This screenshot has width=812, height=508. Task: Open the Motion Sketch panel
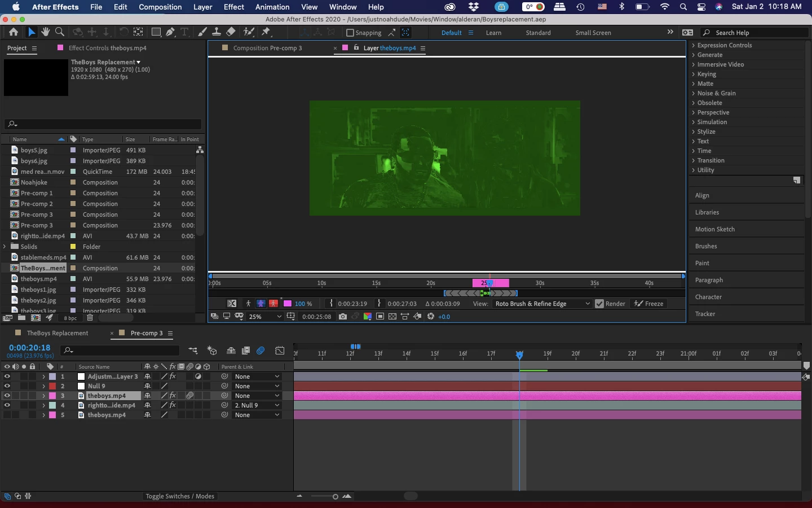(x=715, y=229)
